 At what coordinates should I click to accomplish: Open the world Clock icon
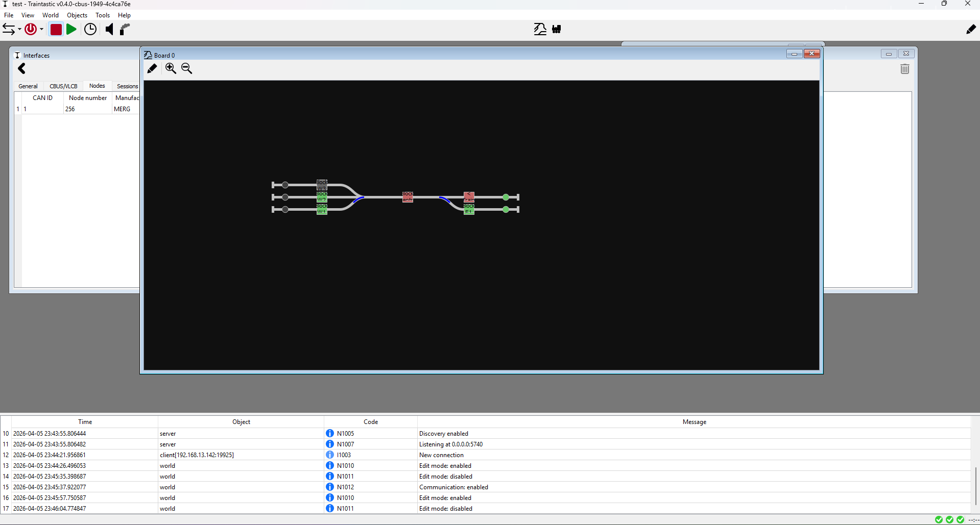(90, 30)
